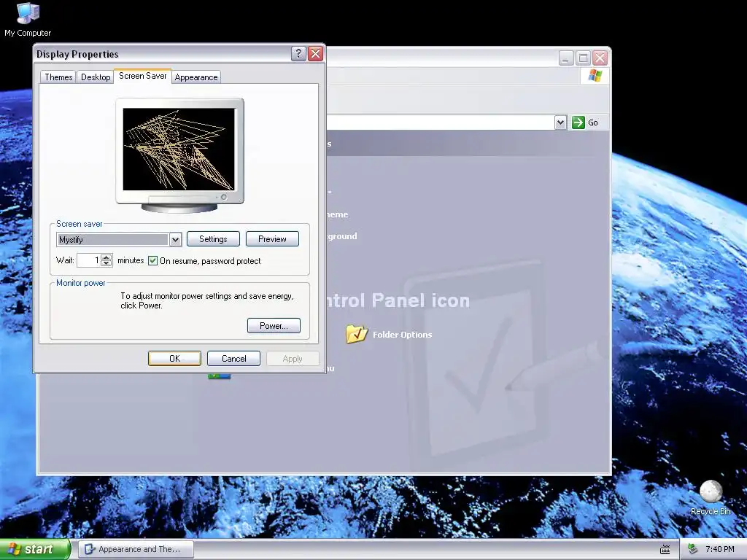Open the Power... settings button
This screenshot has height=560, width=747.
point(274,326)
